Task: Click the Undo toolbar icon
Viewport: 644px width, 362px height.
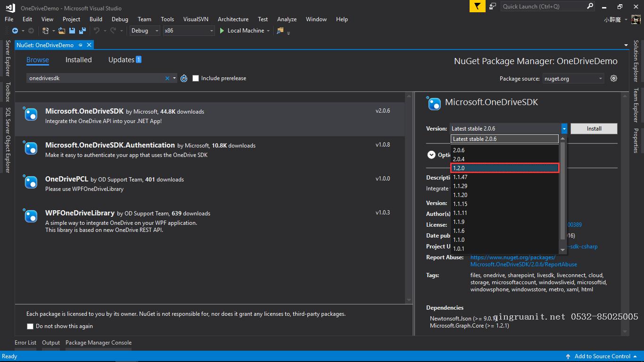Action: tap(97, 31)
